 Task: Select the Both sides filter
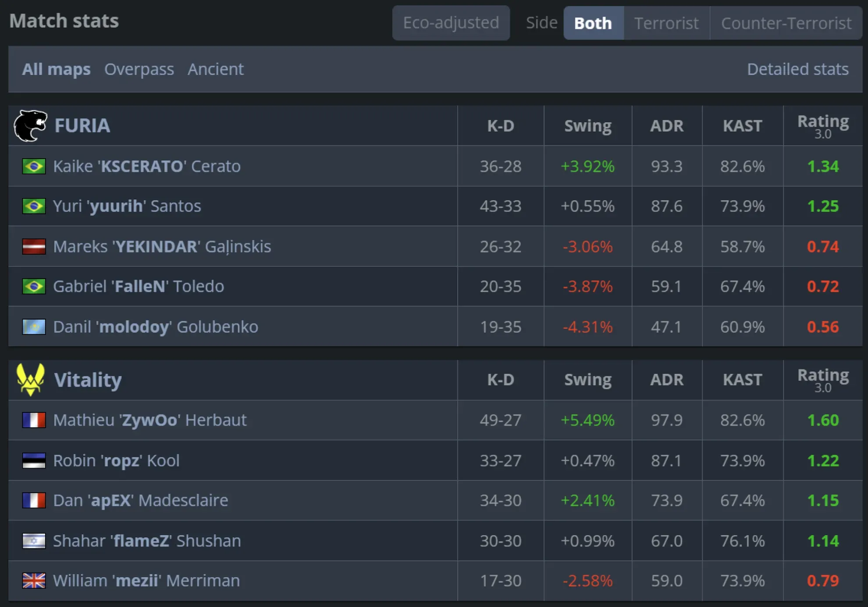point(593,23)
